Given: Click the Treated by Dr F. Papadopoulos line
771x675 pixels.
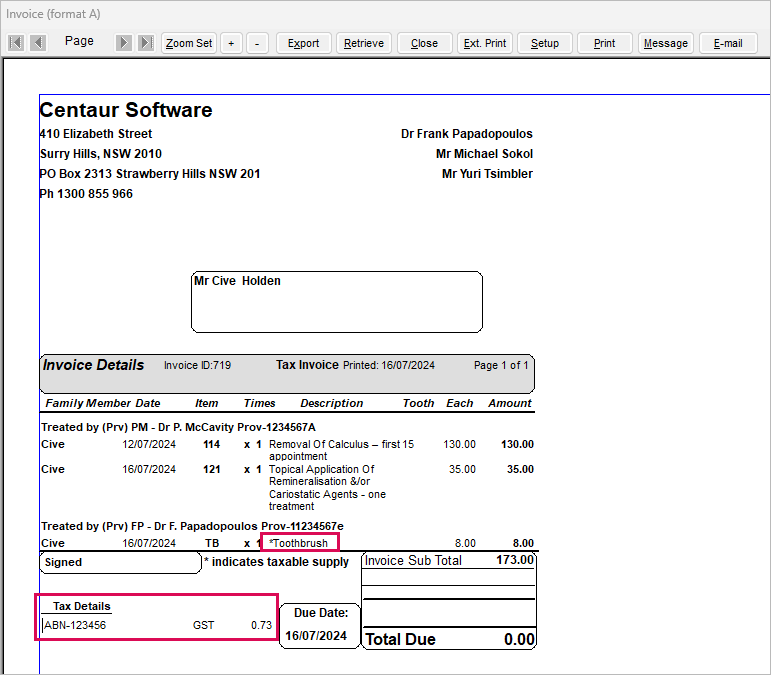Looking at the screenshot, I should coord(192,527).
